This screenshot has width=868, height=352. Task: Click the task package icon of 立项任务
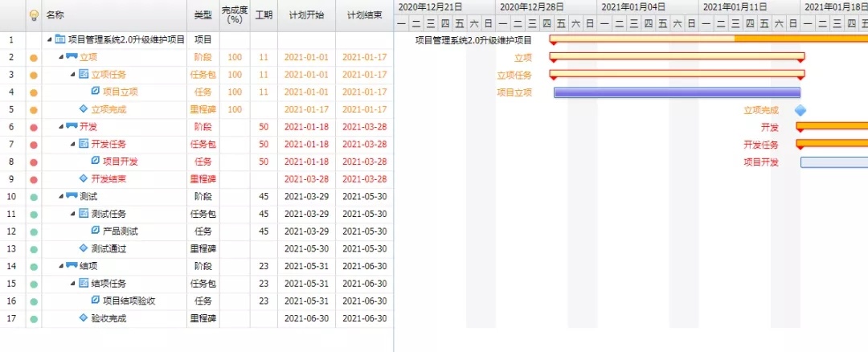[x=84, y=74]
